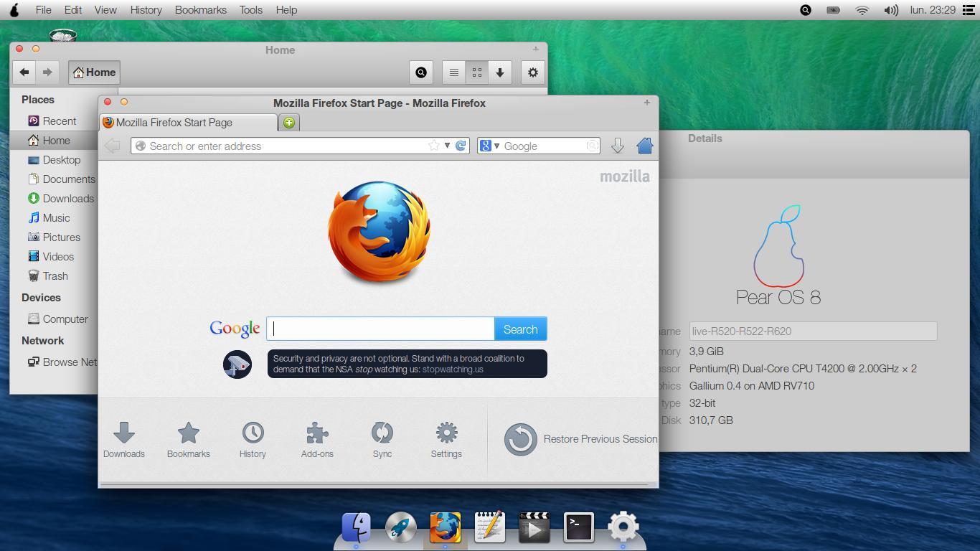The width and height of the screenshot is (980, 551).
Task: Open the History clock shortcut
Action: pyautogui.click(x=253, y=439)
